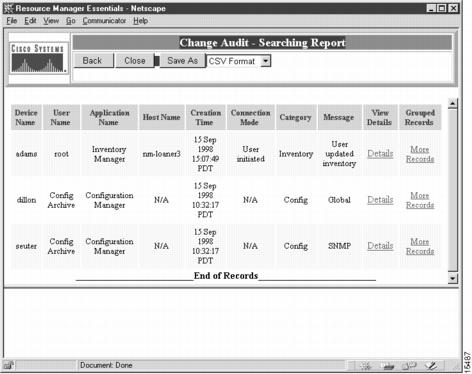Click the SNMP message cell
The height and width of the screenshot is (374, 472).
pyautogui.click(x=339, y=246)
